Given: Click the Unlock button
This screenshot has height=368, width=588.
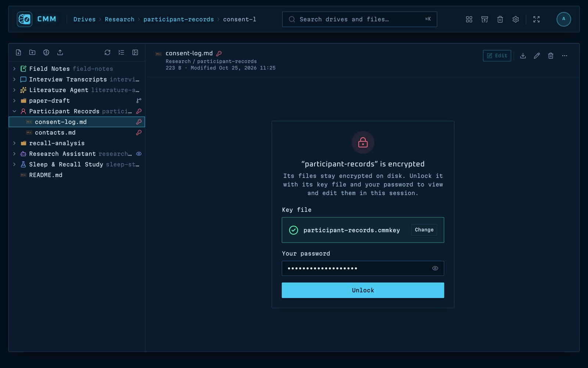Looking at the screenshot, I should tap(363, 290).
